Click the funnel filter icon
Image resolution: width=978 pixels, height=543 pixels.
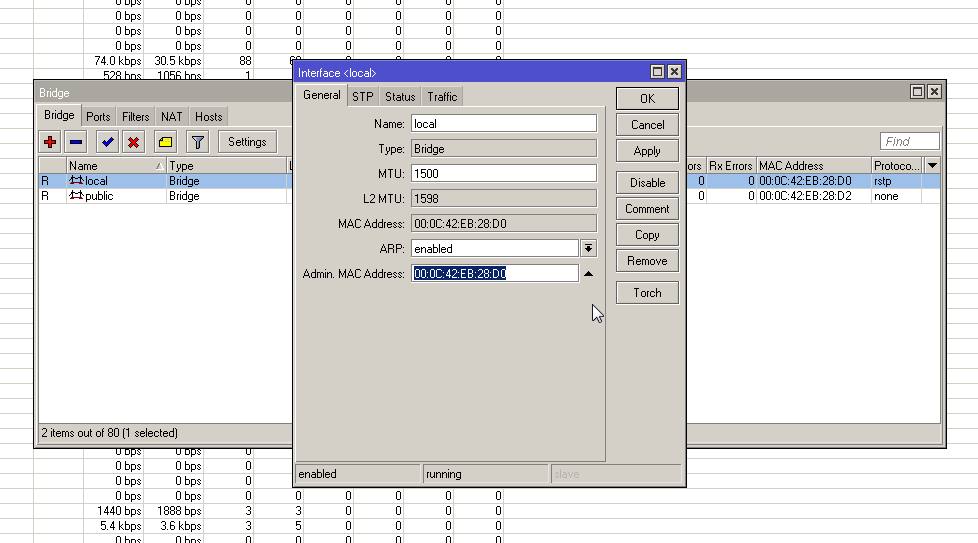point(198,142)
